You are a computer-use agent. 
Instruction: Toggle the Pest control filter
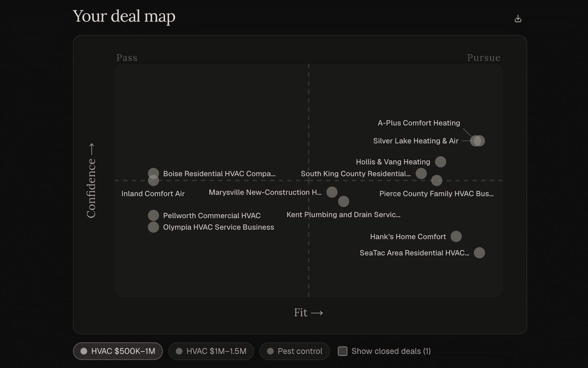pyautogui.click(x=294, y=351)
